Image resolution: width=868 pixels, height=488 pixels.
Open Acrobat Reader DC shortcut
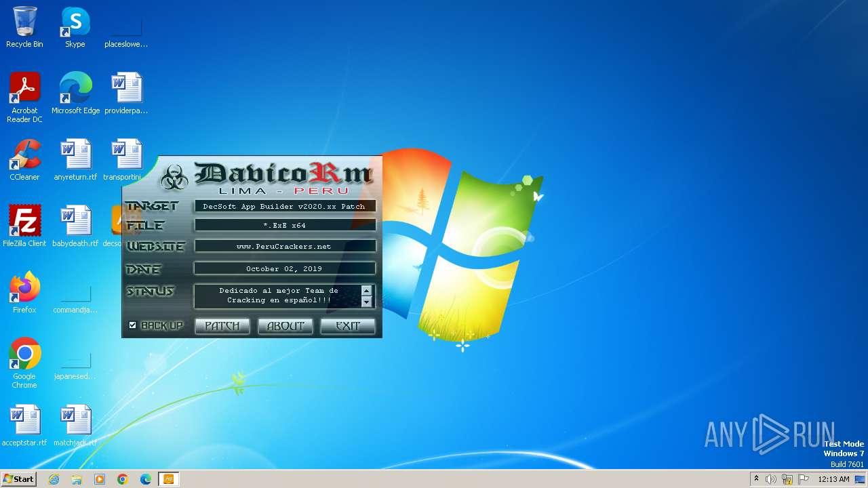click(x=24, y=98)
